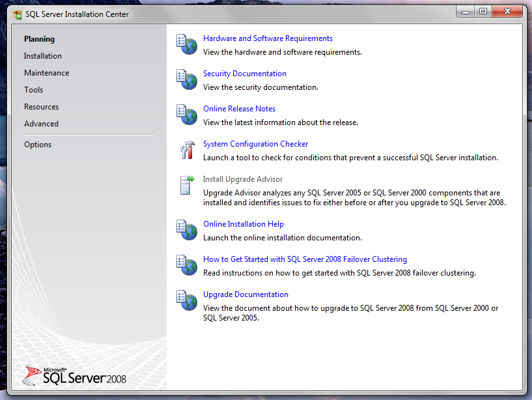The height and width of the screenshot is (400, 532).
Task: Click 'View the document about how to upgrade' text
Action: tap(350, 313)
